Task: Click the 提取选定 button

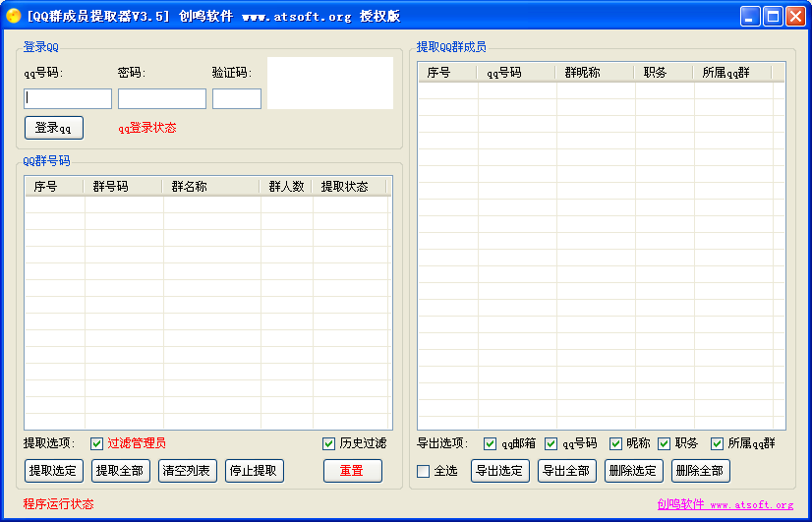Action: (x=54, y=471)
